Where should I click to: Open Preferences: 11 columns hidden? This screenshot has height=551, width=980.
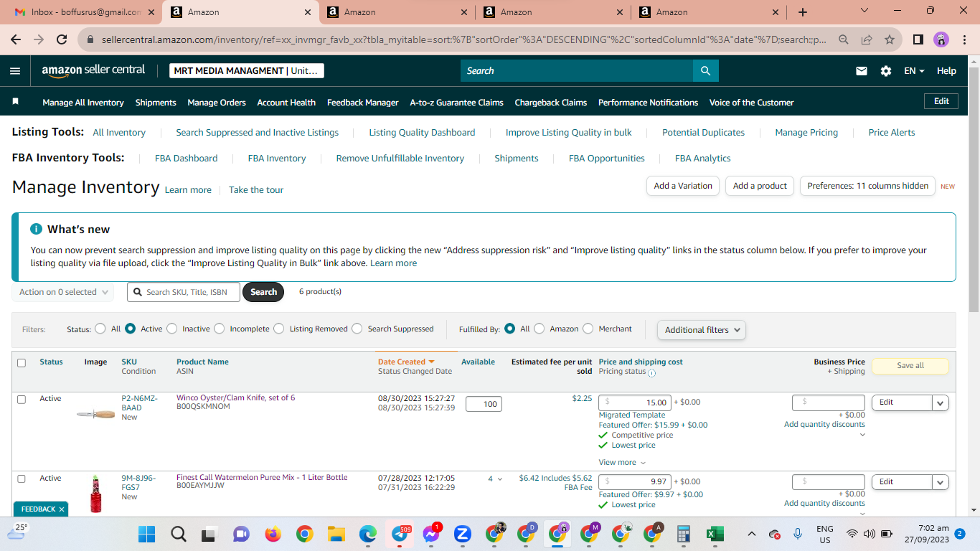pyautogui.click(x=868, y=186)
